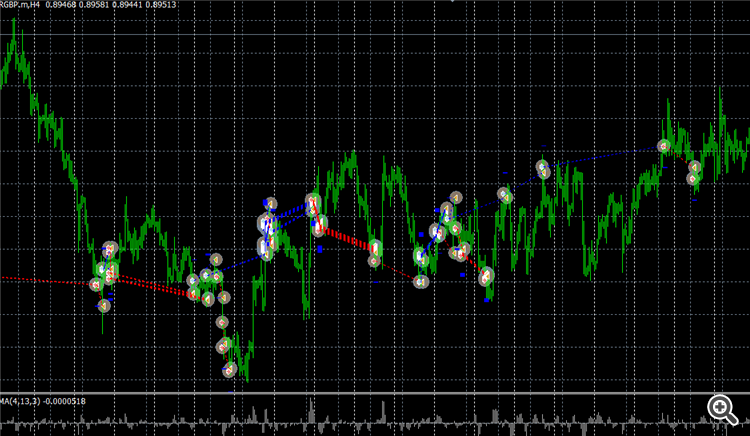Select the lowest trade arrow marker on the chart

point(230,370)
